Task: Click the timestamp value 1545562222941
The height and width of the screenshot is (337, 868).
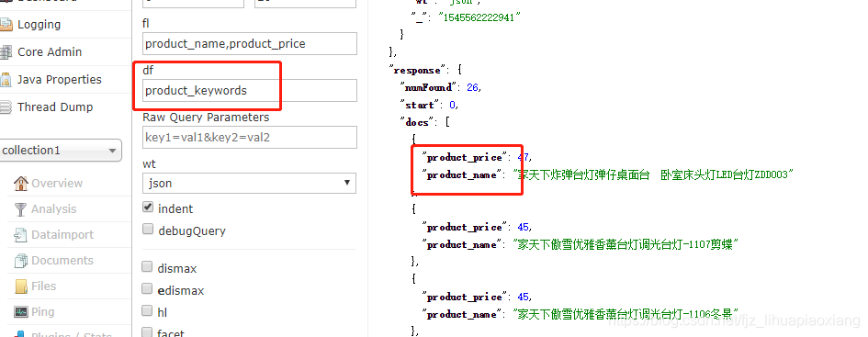Action: pyautogui.click(x=480, y=17)
